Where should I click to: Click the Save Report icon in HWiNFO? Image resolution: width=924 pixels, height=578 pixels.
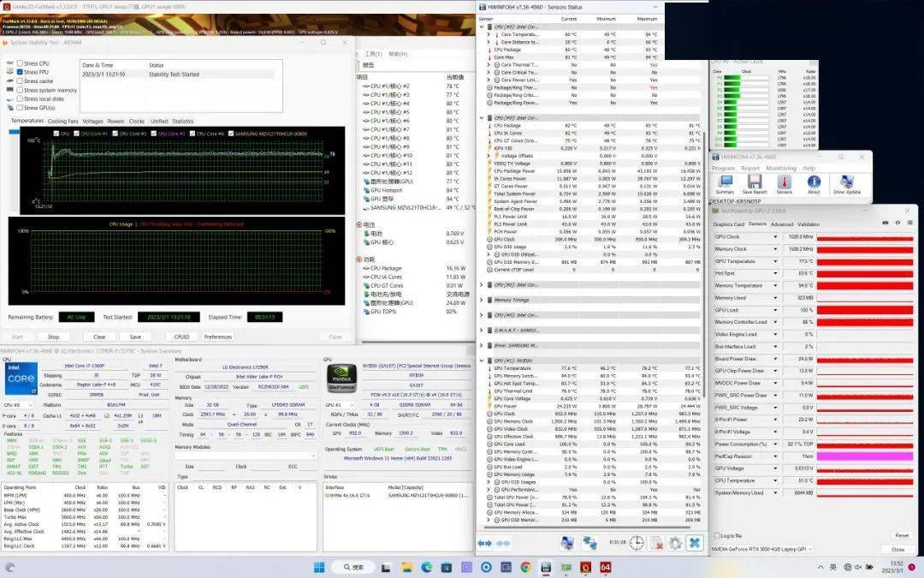pyautogui.click(x=754, y=182)
